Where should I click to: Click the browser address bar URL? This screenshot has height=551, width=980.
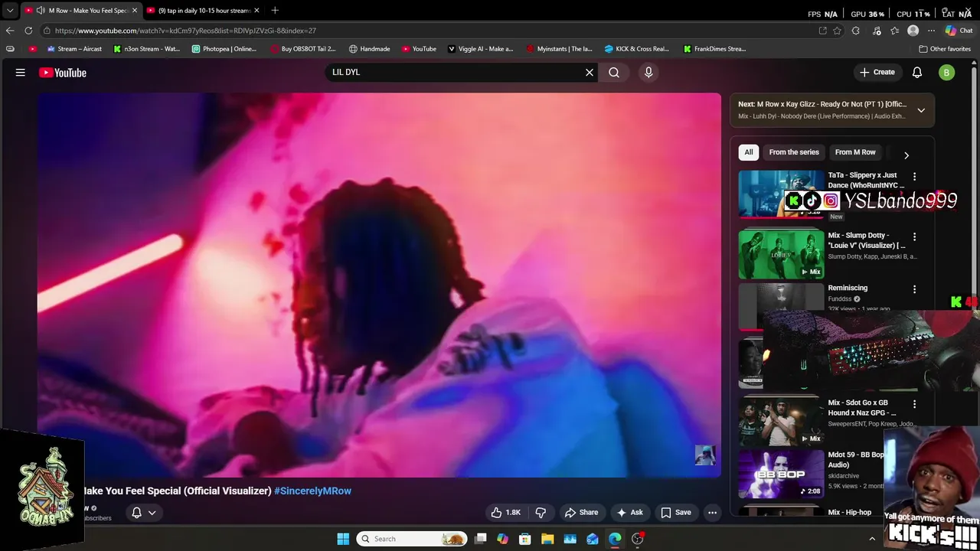tap(185, 31)
